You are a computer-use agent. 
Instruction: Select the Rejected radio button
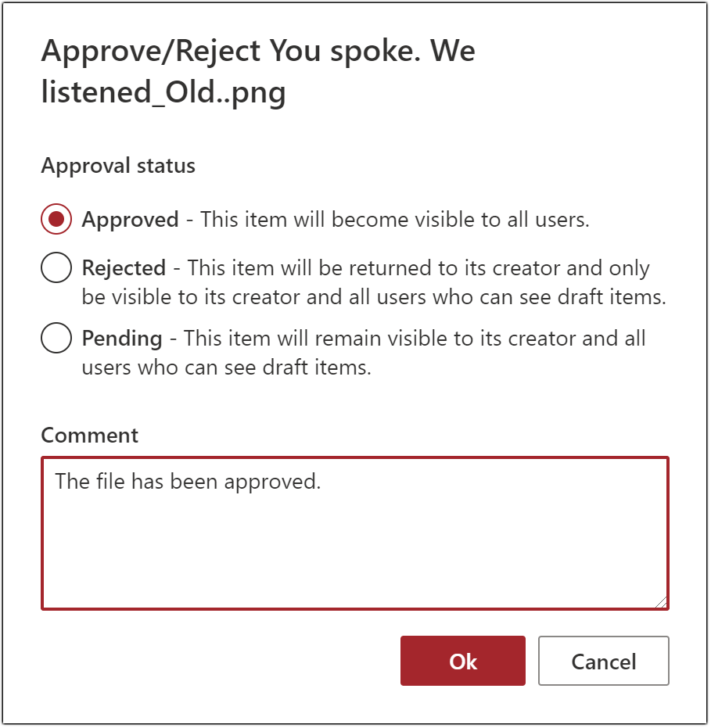coord(56,268)
